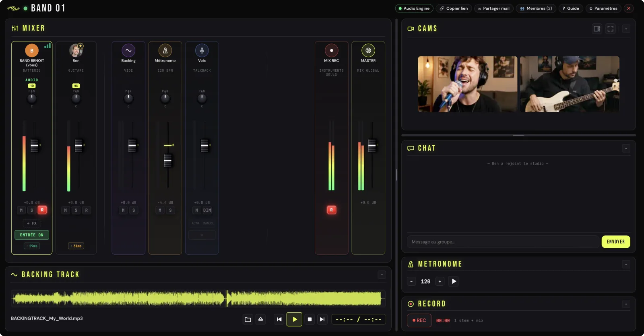
Task: Click the Voix microphone icon
Action: (202, 50)
